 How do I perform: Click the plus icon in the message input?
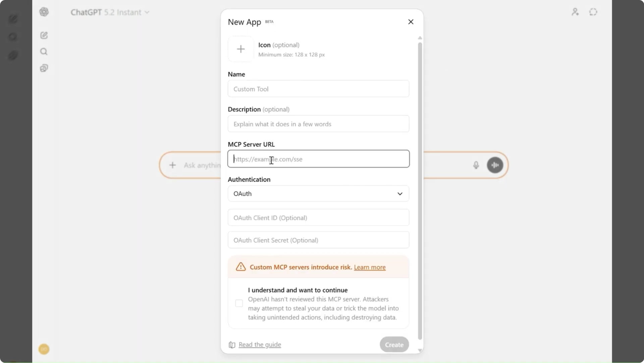(173, 165)
